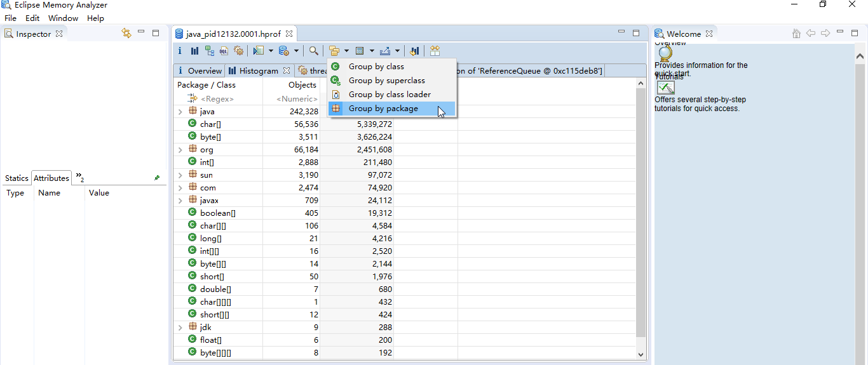
Task: Click the export result icon
Action: point(385,51)
